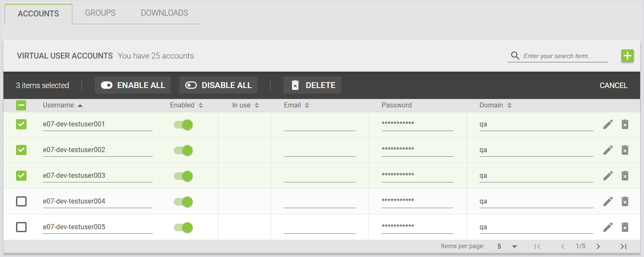This screenshot has height=257, width=644.
Task: Open the Downloads tab
Action: coord(164,13)
